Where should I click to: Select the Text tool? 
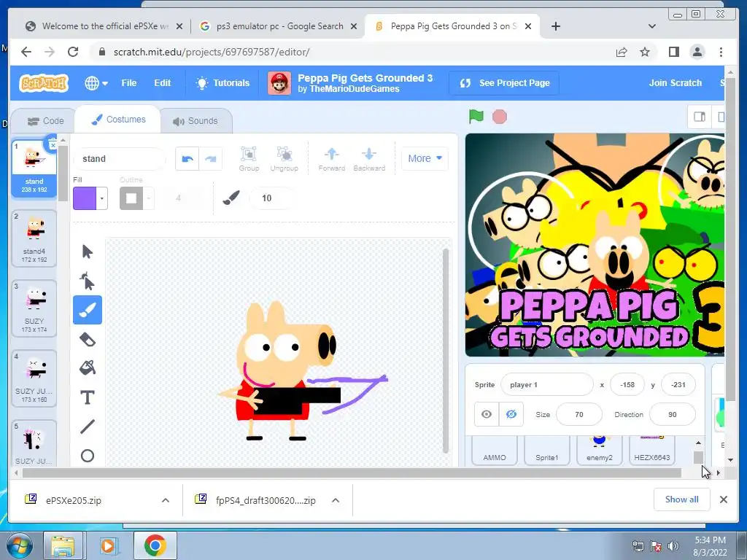[x=88, y=397]
